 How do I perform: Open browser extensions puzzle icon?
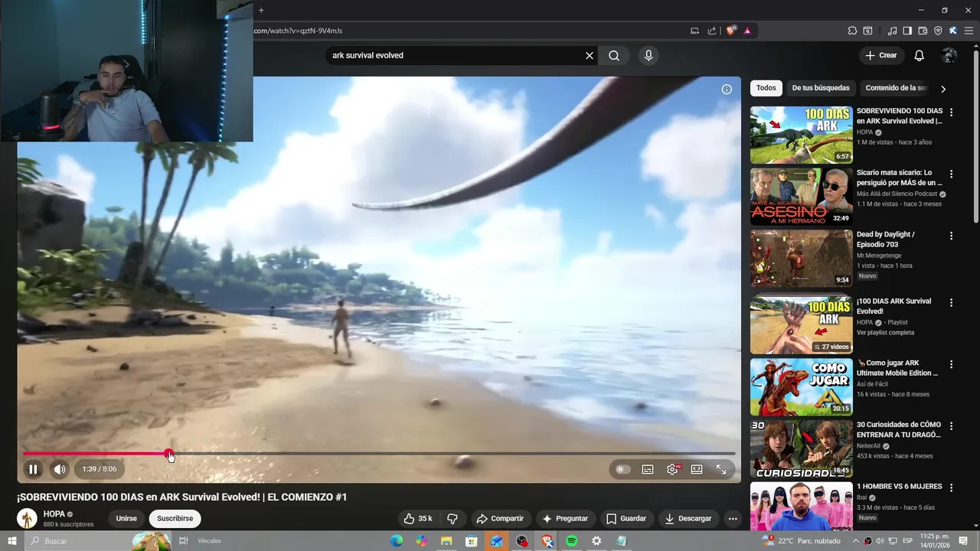click(852, 31)
